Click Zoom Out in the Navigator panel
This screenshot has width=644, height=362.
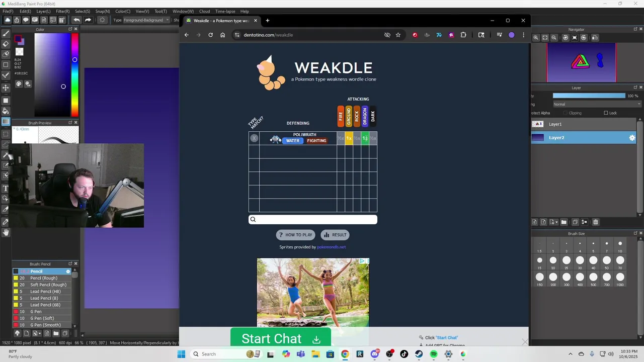pos(554,38)
